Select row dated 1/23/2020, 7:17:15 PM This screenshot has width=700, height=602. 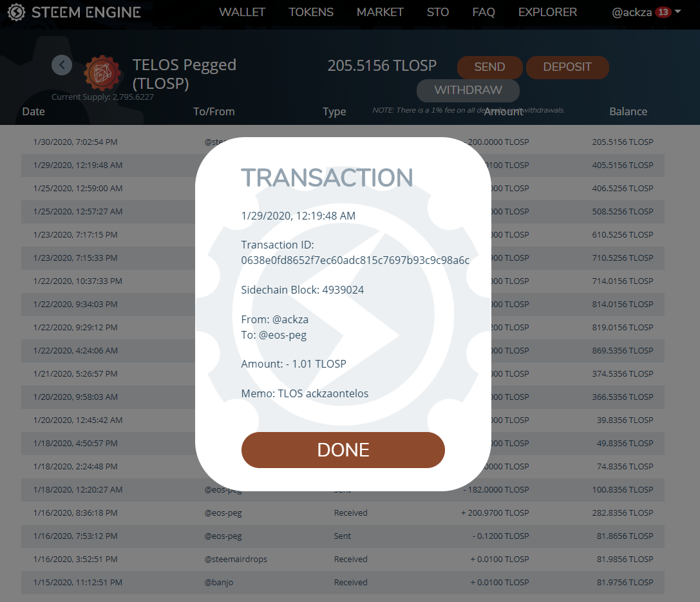click(x=343, y=235)
